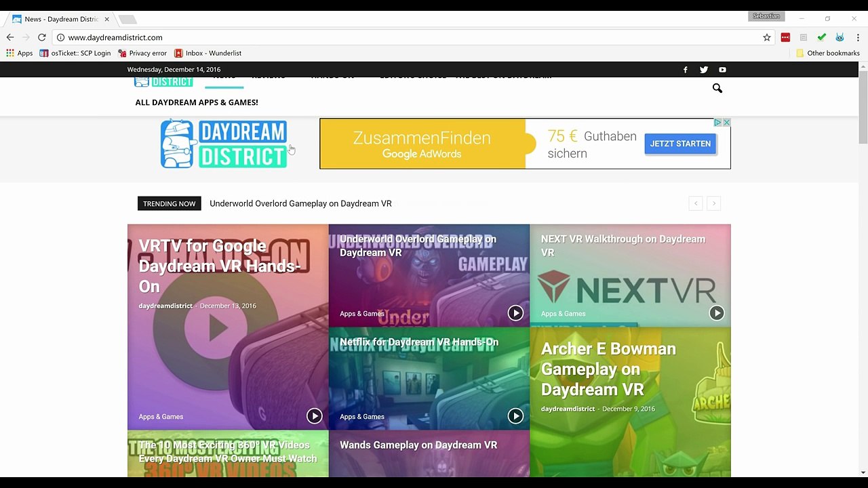
Task: Open the Other bookmarks folder
Action: (828, 53)
